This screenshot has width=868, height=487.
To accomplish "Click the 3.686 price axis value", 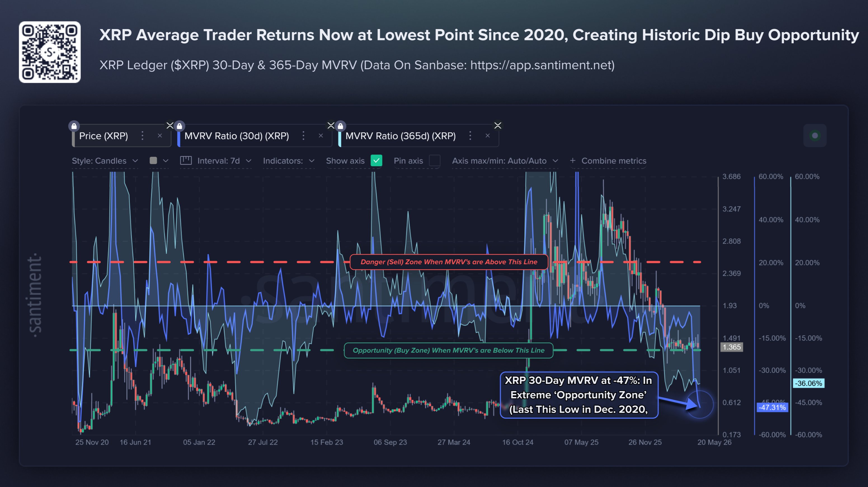I will click(731, 176).
